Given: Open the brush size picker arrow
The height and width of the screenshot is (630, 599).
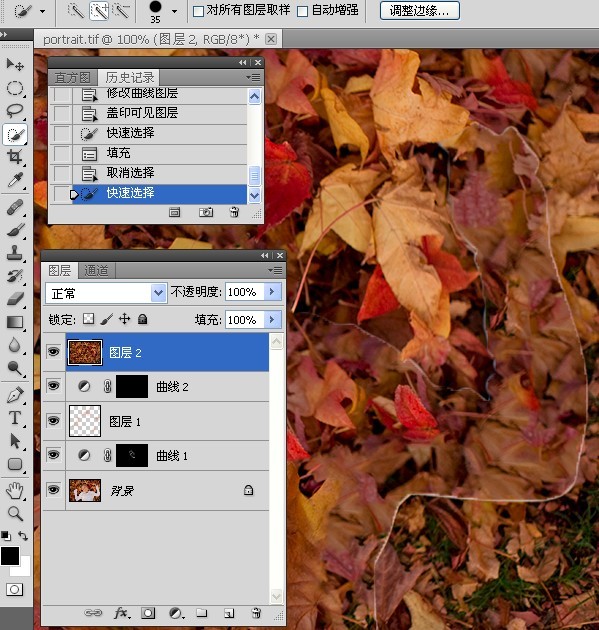Looking at the screenshot, I should click(174, 11).
